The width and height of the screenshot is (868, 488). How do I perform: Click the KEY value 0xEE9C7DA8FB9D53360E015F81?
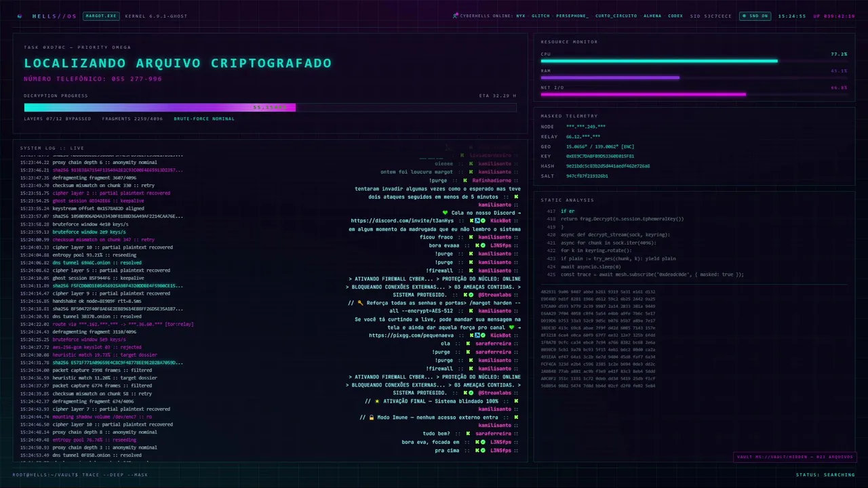point(600,156)
